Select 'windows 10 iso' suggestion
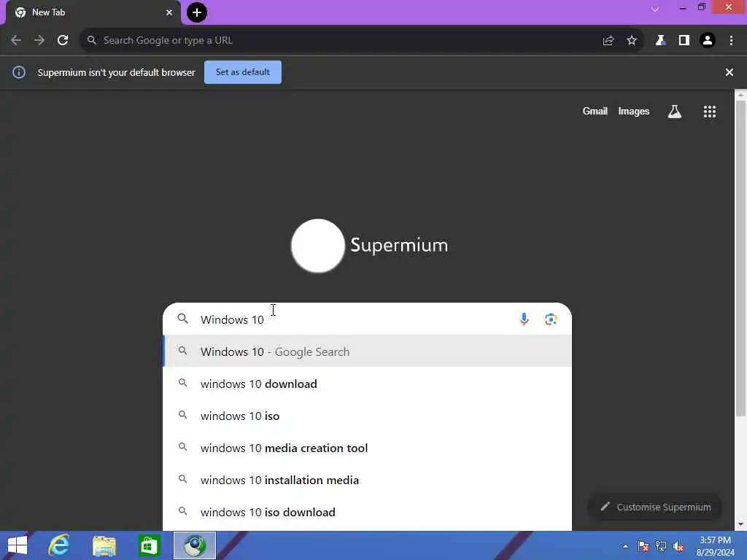The image size is (747, 560). pyautogui.click(x=368, y=416)
